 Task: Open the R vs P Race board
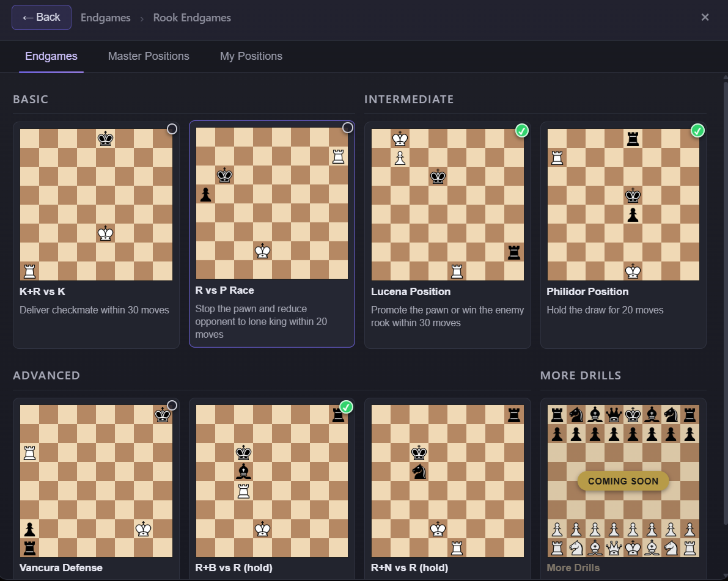272,203
